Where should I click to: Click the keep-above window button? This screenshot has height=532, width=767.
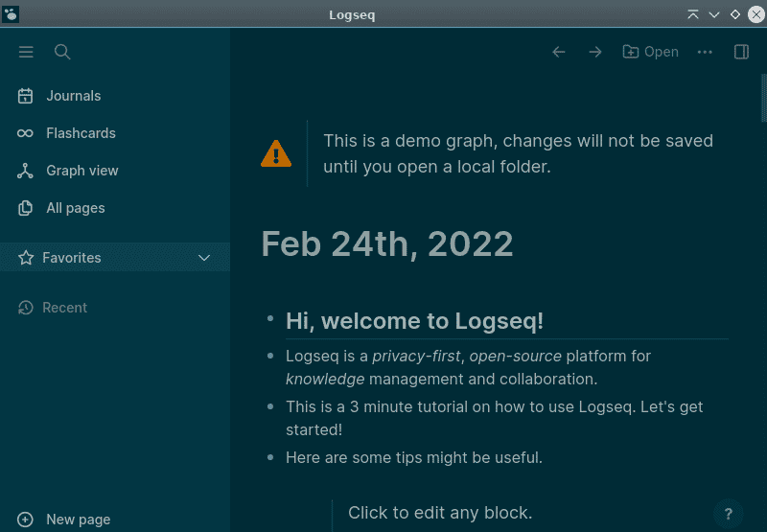click(693, 14)
